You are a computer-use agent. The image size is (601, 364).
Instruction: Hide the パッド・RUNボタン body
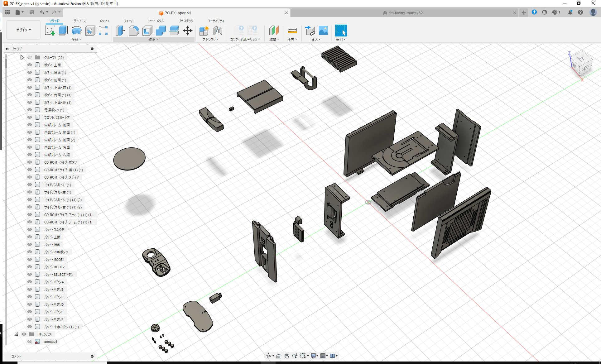29,252
